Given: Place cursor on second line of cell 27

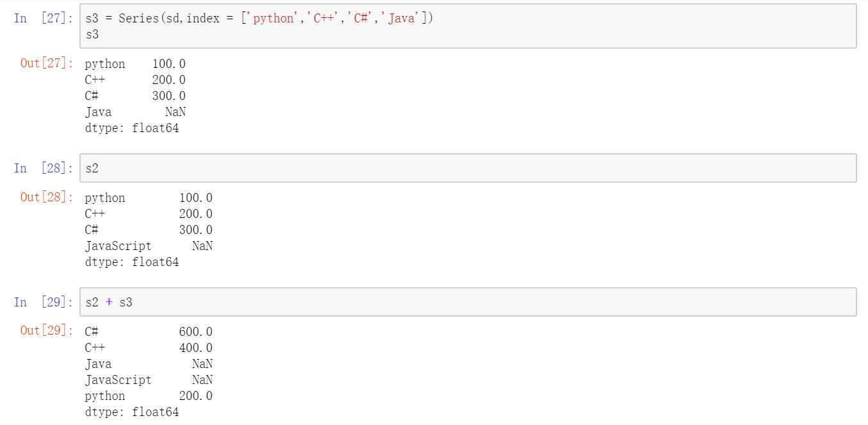Looking at the screenshot, I should (x=92, y=35).
